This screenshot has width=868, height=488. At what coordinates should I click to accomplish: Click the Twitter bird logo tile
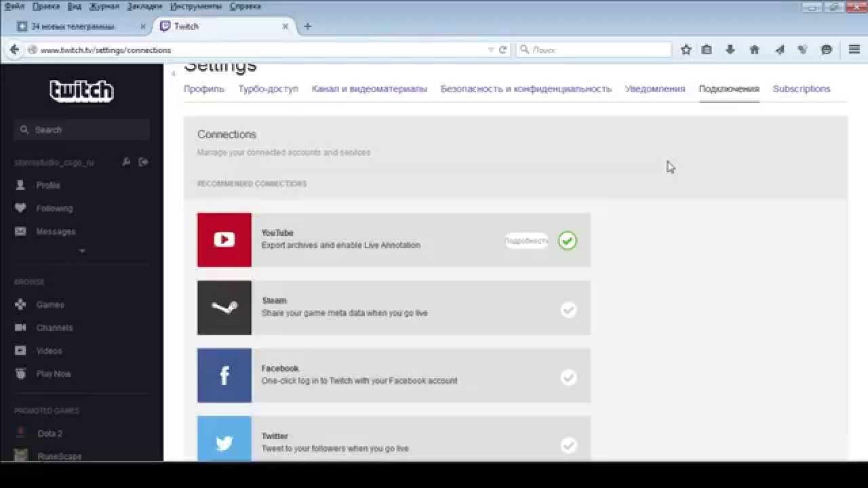(224, 439)
